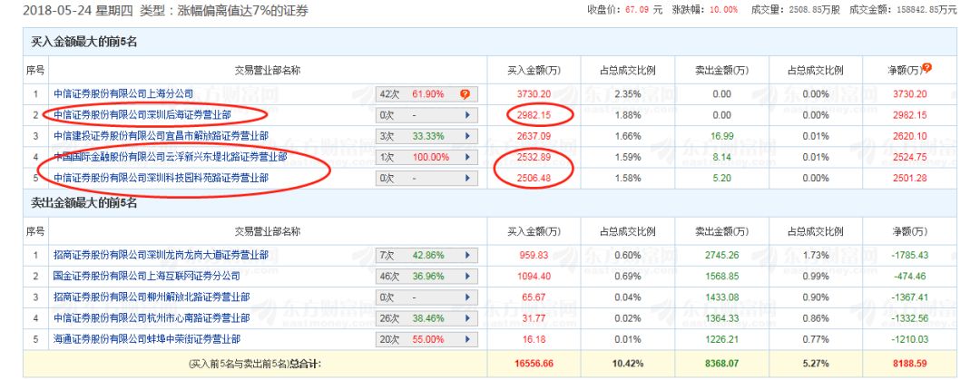Viewport: 980px width, 380px height.
Task: Select sell amount 1226.21
Action: tap(722, 340)
